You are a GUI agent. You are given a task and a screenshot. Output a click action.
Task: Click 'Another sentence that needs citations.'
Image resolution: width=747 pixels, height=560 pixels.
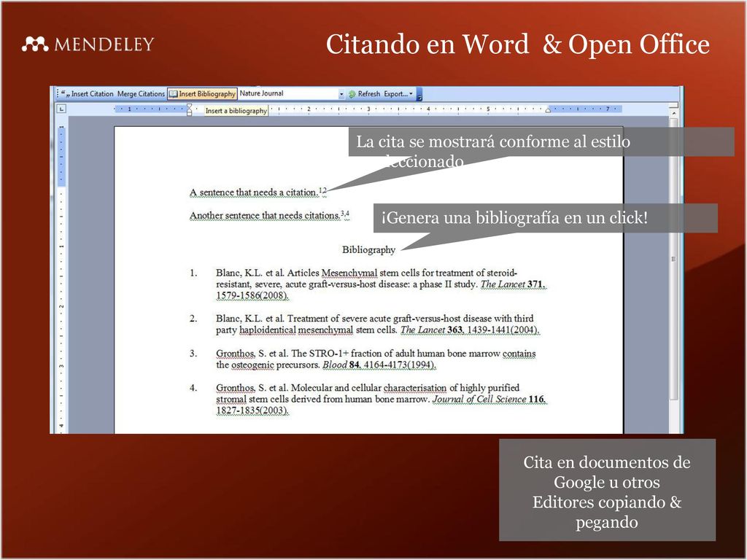click(x=265, y=215)
